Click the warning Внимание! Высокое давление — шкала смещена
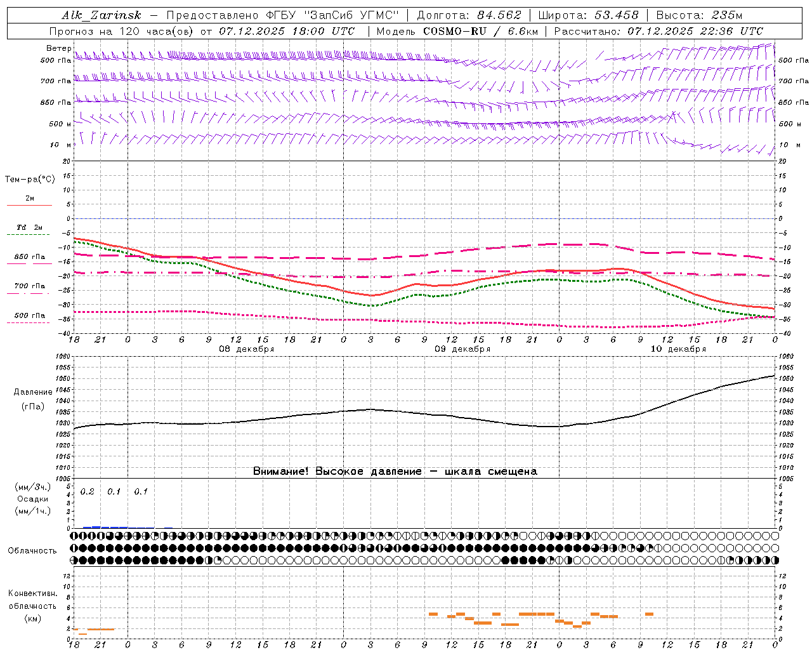 [x=395, y=471]
